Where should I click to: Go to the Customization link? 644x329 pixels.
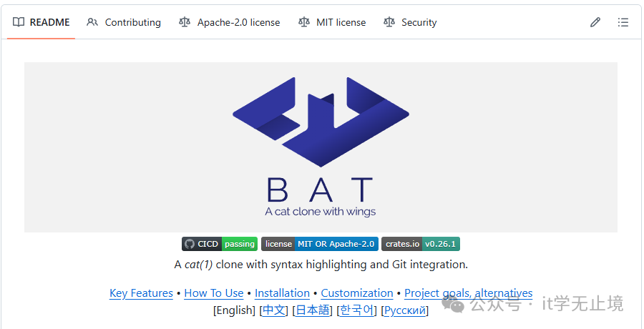(x=357, y=293)
